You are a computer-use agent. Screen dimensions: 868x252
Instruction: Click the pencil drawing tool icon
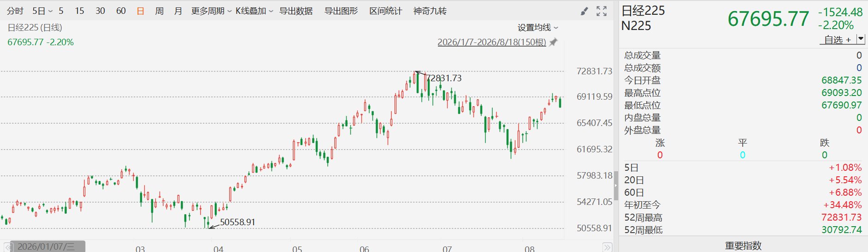pos(584,11)
